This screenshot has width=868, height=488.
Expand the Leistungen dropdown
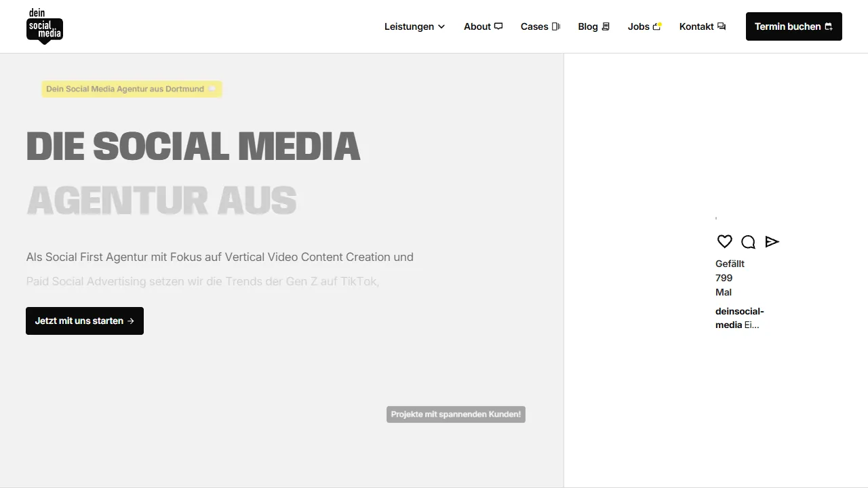point(414,26)
